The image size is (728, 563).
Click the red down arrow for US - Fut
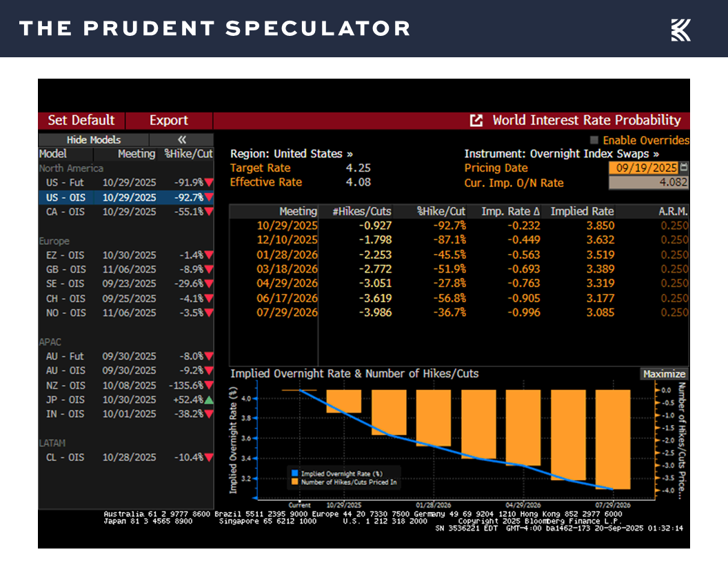pyautogui.click(x=209, y=183)
